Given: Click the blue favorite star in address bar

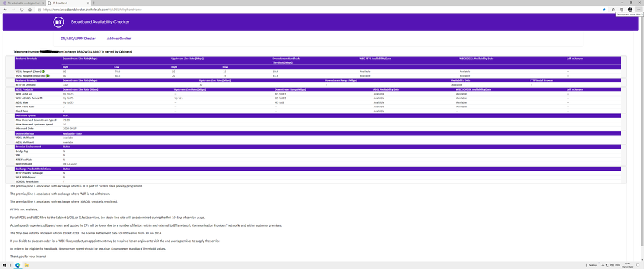Looking at the screenshot, I should tap(604, 10).
